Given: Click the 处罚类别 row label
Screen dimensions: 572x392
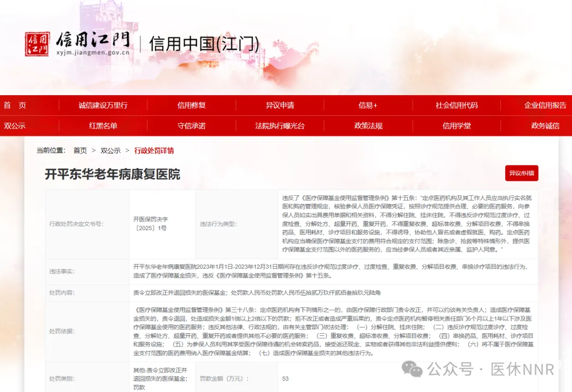Looking at the screenshot, I should tap(61, 379).
